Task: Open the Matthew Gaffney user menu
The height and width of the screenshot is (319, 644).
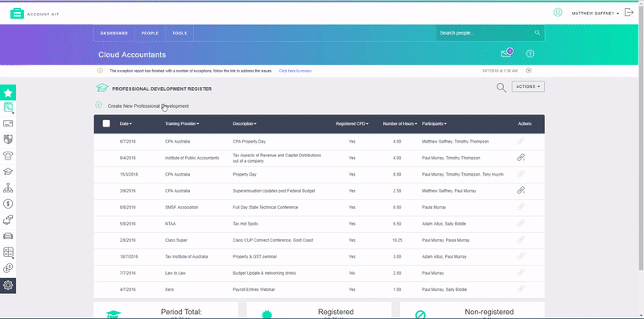Action: (x=595, y=14)
